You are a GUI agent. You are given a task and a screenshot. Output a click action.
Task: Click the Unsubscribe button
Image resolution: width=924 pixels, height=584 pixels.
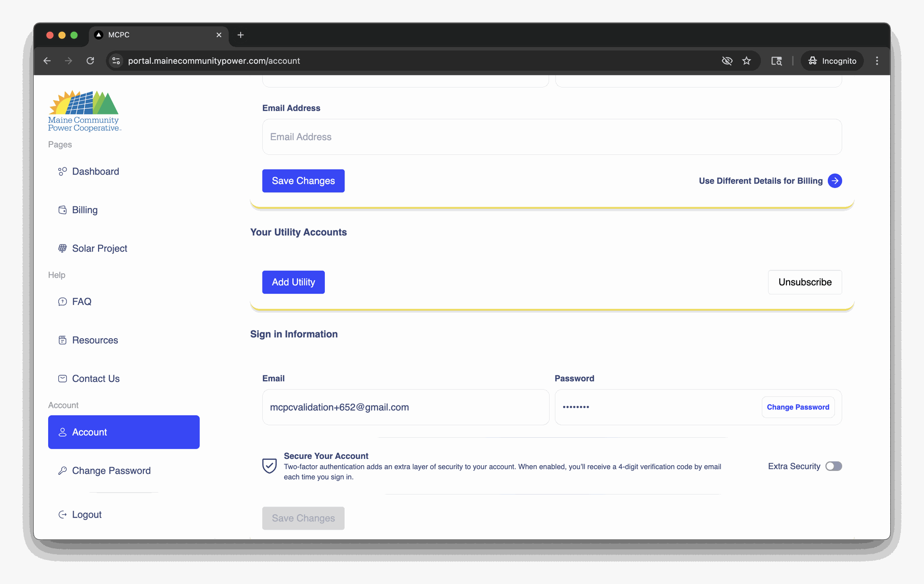click(x=805, y=282)
